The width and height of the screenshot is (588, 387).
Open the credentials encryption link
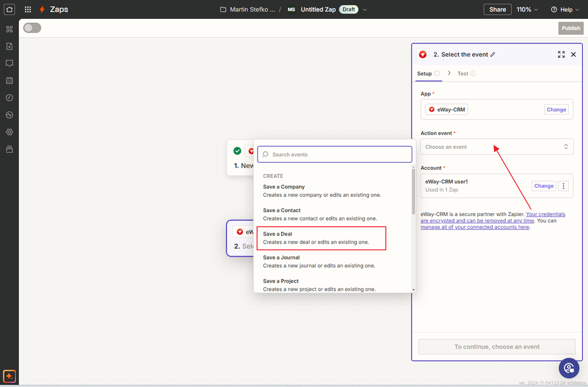(493, 218)
